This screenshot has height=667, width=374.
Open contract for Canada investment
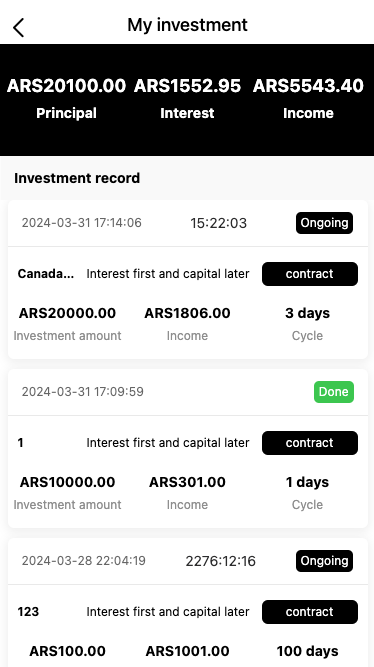[310, 274]
